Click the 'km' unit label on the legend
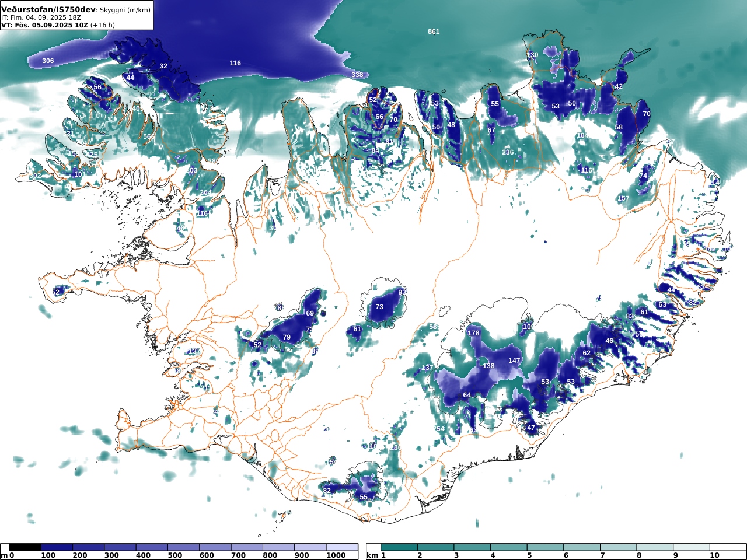747x560 pixels. pos(372,555)
